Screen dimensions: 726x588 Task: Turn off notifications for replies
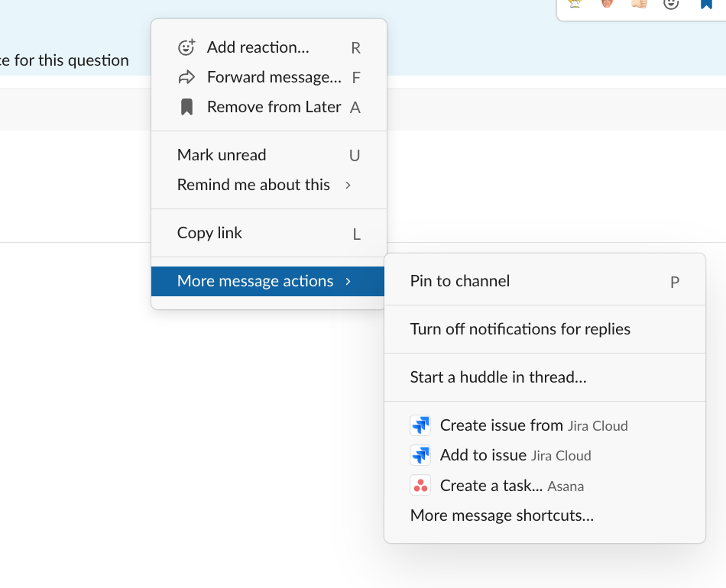tap(520, 329)
